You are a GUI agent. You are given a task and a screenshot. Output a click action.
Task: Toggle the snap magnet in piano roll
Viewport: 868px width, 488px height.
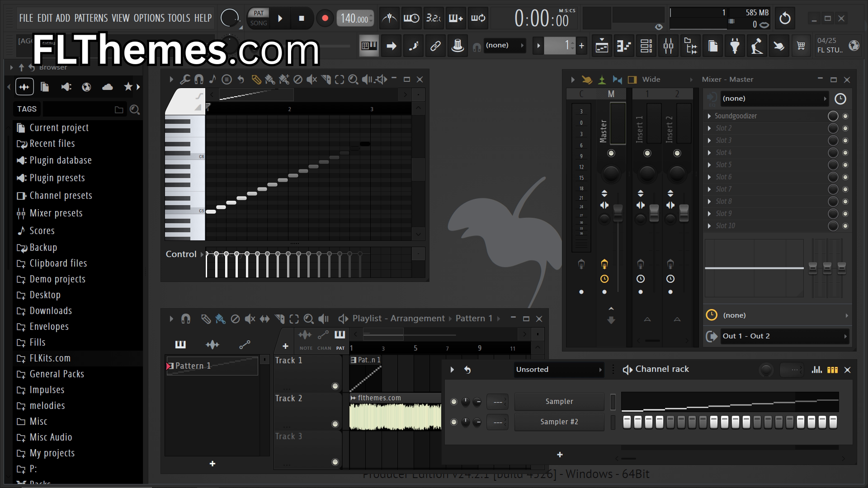tap(198, 80)
